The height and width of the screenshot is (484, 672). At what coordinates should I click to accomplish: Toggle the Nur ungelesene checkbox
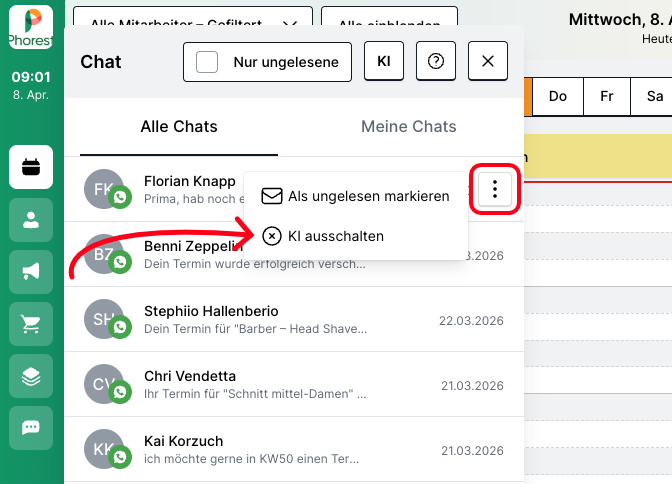pyautogui.click(x=208, y=62)
